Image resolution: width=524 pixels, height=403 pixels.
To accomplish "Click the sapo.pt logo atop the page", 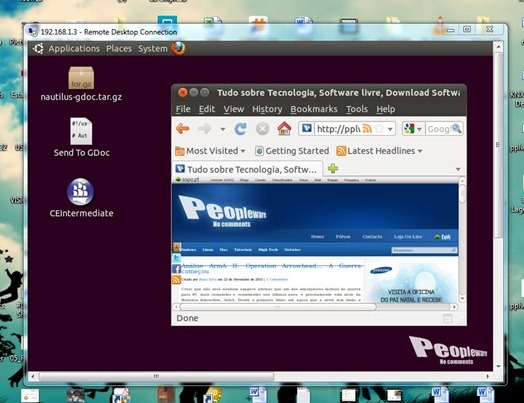I will coord(188,180).
